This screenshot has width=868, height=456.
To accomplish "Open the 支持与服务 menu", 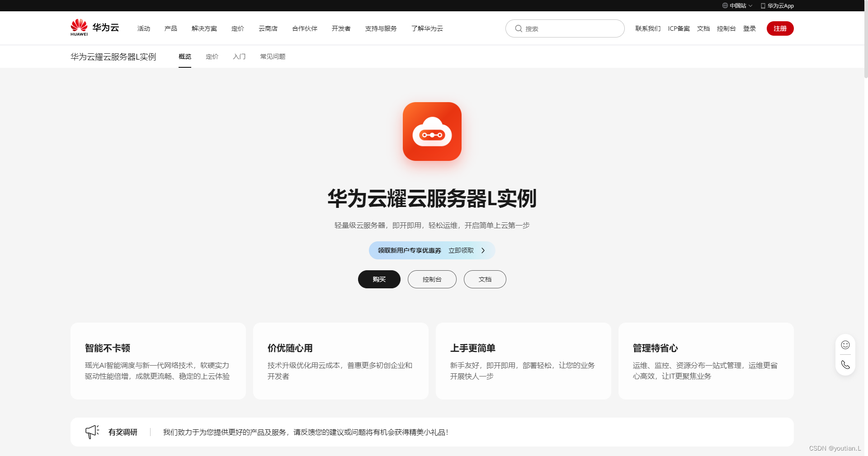I will pyautogui.click(x=381, y=28).
